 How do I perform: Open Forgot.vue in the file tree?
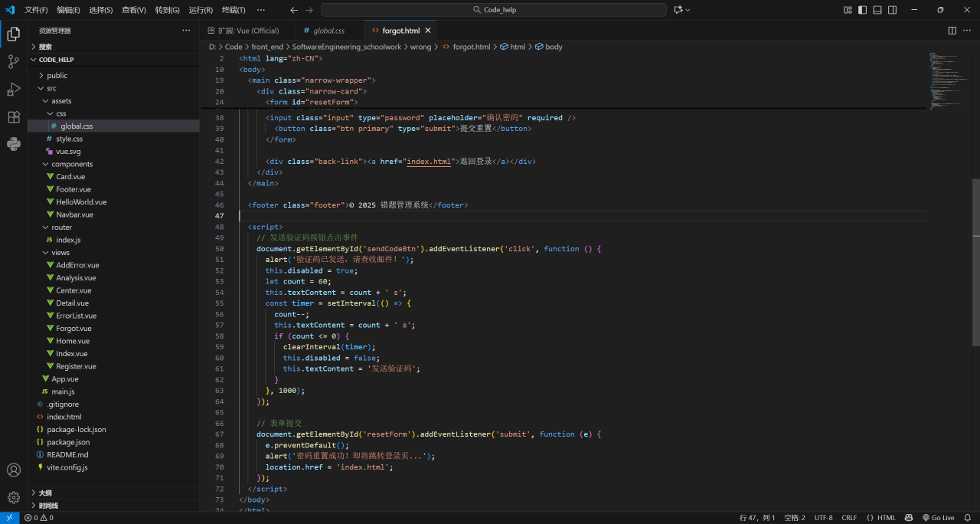tap(113, 328)
